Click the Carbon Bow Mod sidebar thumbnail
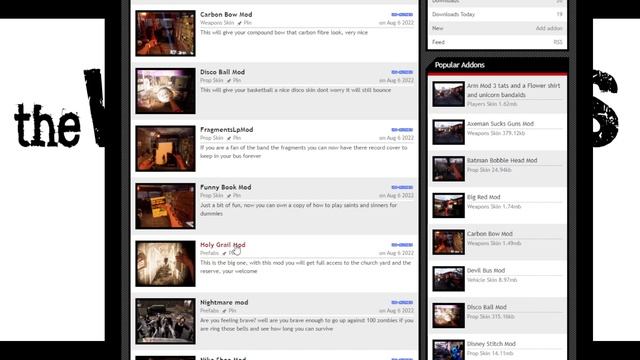Viewport: 640px width, 360px height. pos(449,242)
